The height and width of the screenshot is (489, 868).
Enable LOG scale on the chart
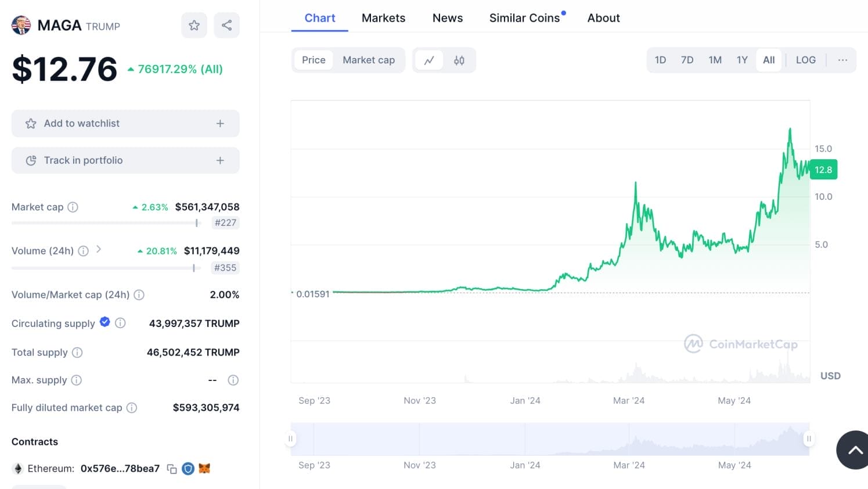(805, 60)
